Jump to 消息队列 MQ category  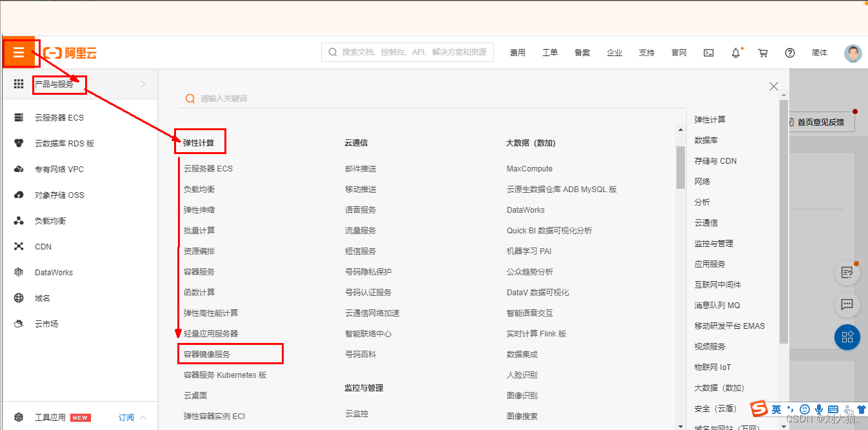point(717,306)
